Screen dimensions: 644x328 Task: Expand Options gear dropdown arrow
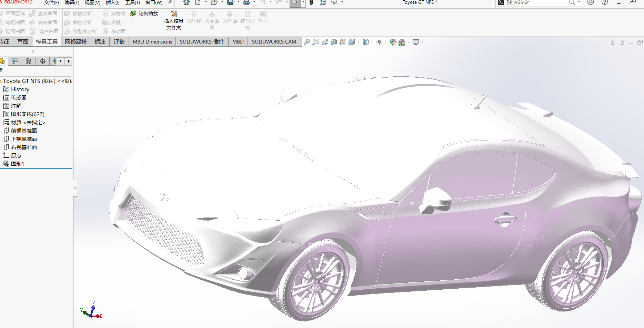tap(342, 2)
